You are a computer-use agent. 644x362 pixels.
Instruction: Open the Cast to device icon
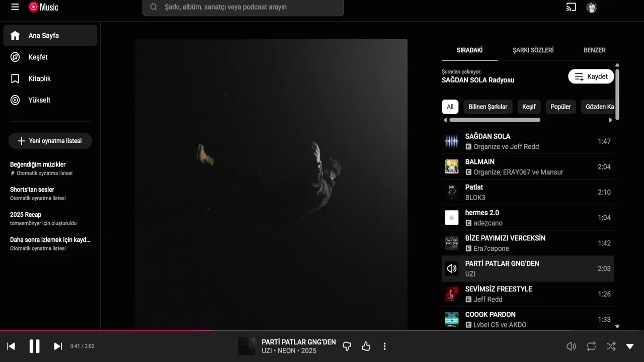click(571, 7)
